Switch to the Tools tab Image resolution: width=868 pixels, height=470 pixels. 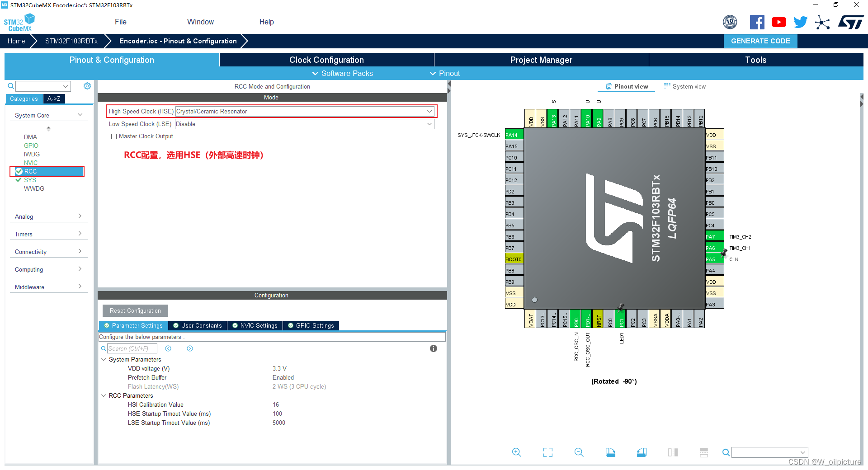click(756, 60)
